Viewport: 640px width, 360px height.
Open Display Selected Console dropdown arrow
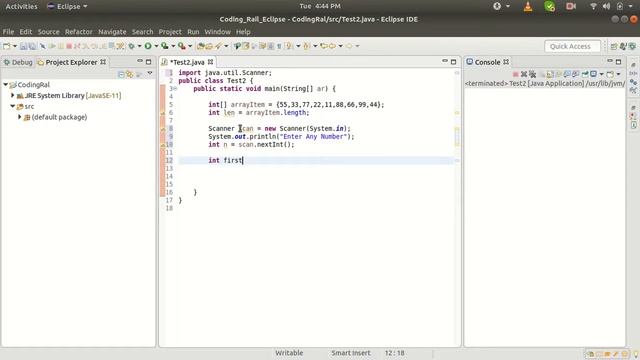pyautogui.click(x=602, y=74)
